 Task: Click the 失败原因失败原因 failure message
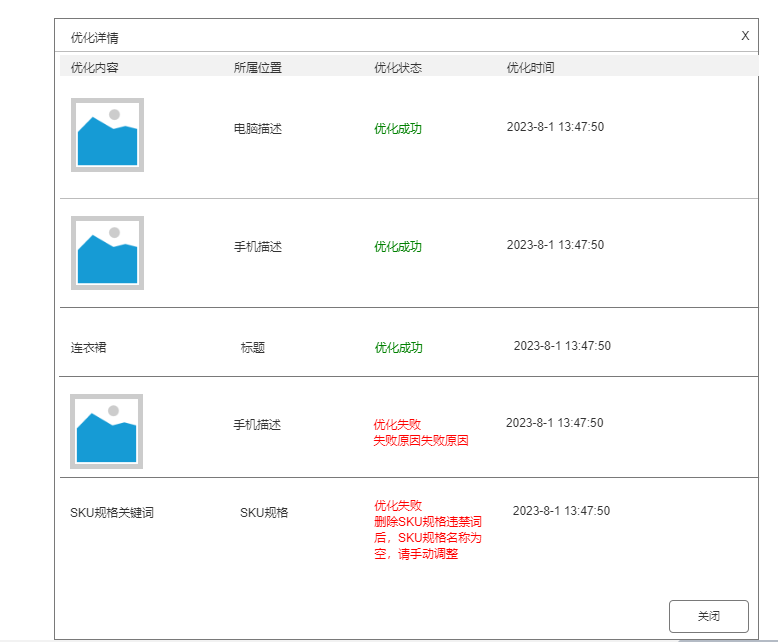pyautogui.click(x=421, y=441)
